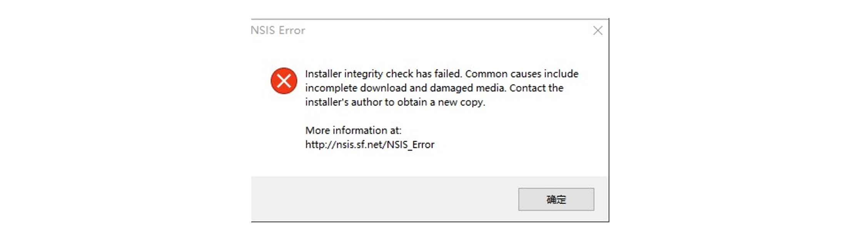The image size is (868, 240).
Task: Click white space above the error message
Action: [x=423, y=54]
